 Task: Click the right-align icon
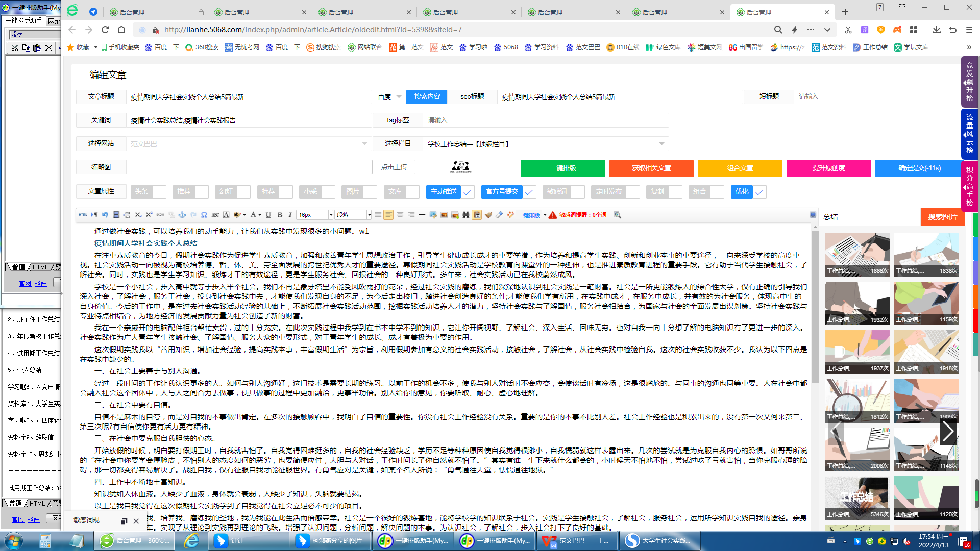click(411, 215)
